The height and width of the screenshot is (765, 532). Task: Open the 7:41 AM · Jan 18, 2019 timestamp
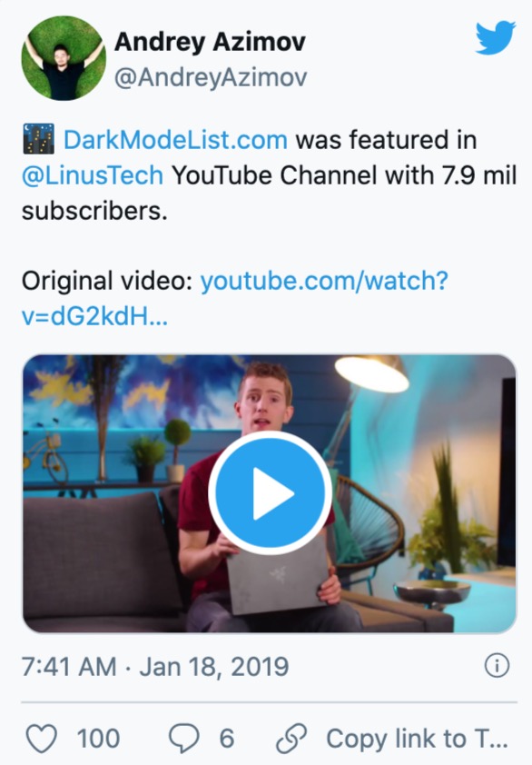155,667
